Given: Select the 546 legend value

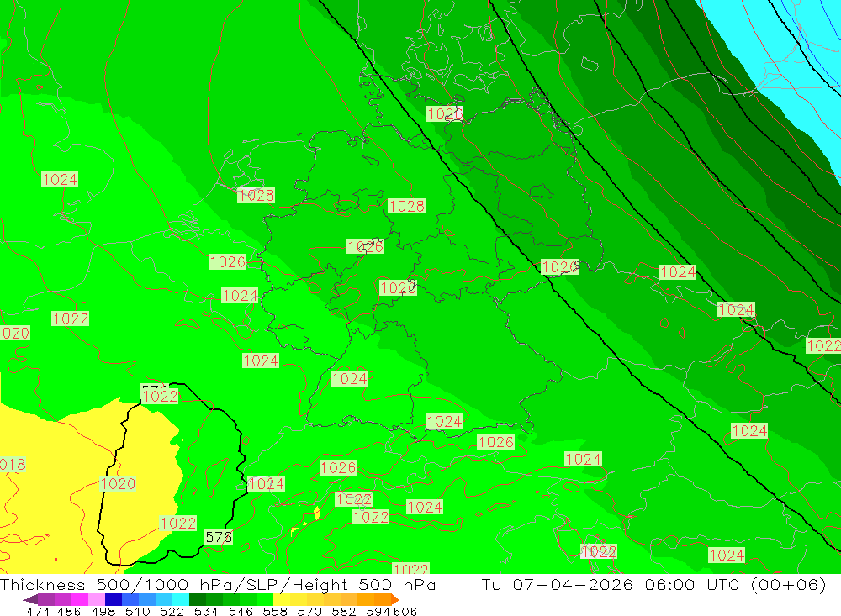Looking at the screenshot, I should [241, 612].
